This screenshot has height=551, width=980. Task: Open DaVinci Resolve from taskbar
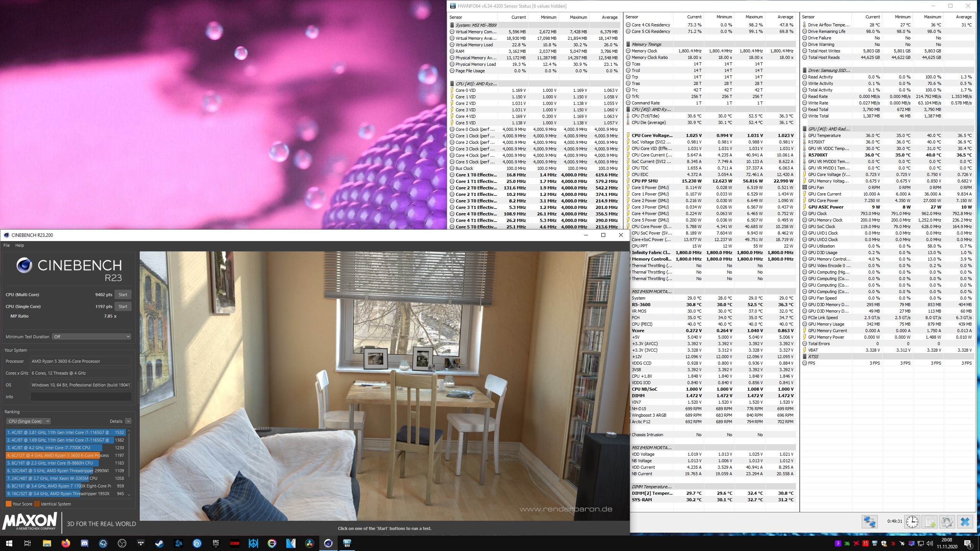(x=309, y=543)
